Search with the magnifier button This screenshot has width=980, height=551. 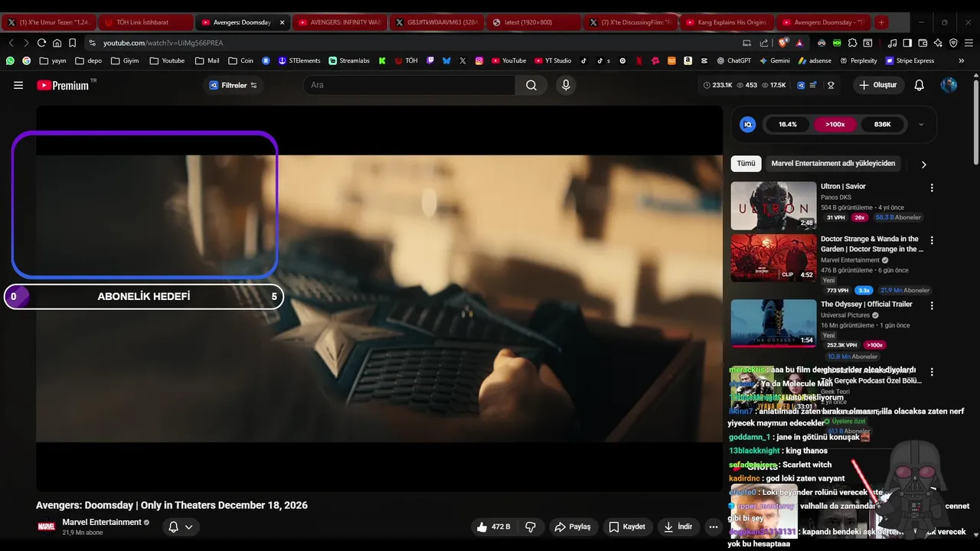coord(531,85)
